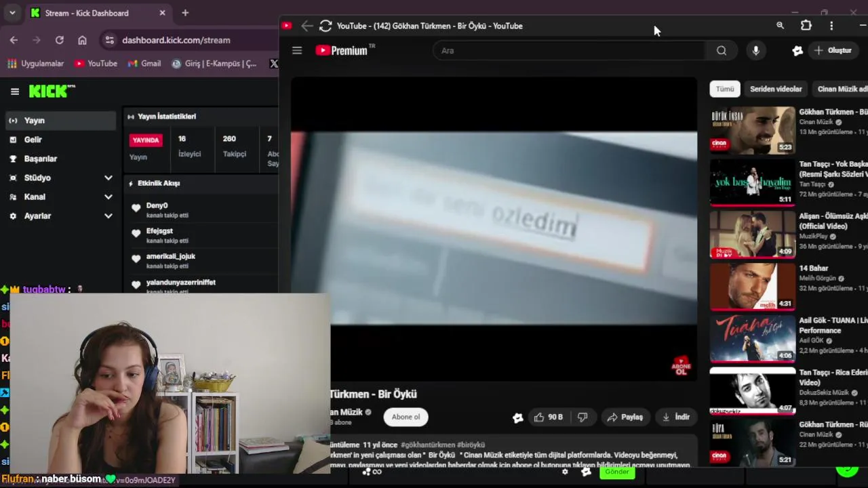
Task: Open the Chrome tab search dropdown
Action: coord(12,13)
